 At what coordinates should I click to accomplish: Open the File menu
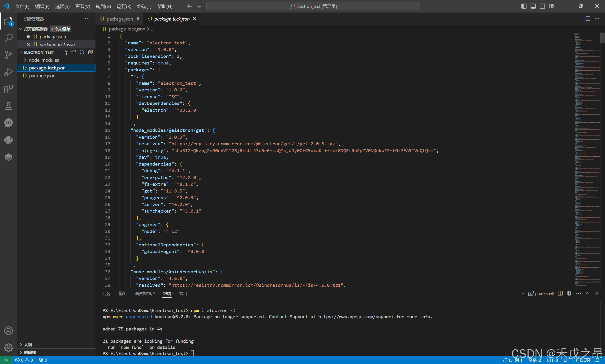pos(22,6)
